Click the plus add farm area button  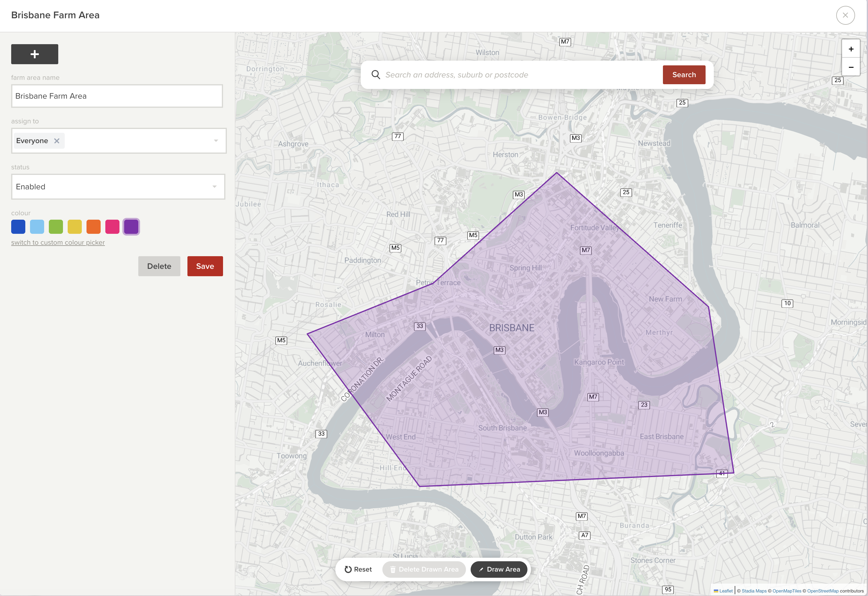[x=34, y=54]
